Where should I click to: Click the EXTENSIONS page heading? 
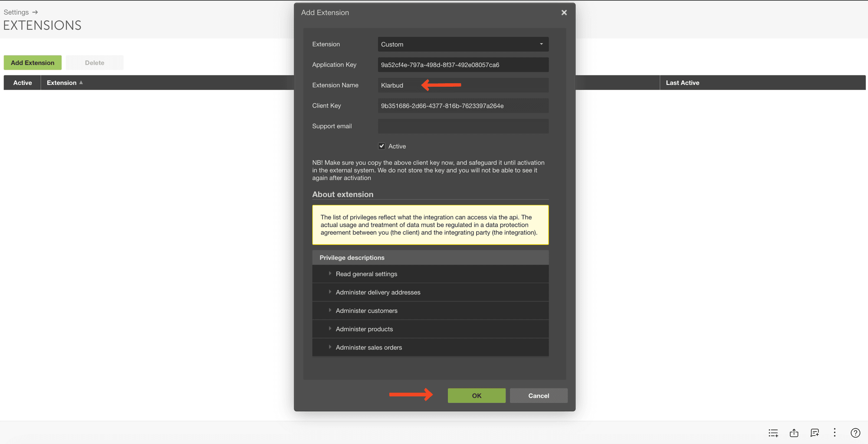(42, 26)
